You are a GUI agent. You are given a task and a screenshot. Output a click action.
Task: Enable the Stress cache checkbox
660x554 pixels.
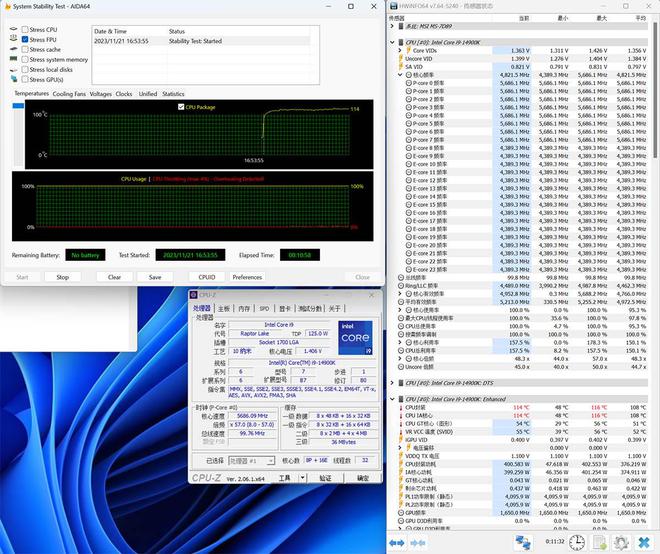click(x=25, y=49)
